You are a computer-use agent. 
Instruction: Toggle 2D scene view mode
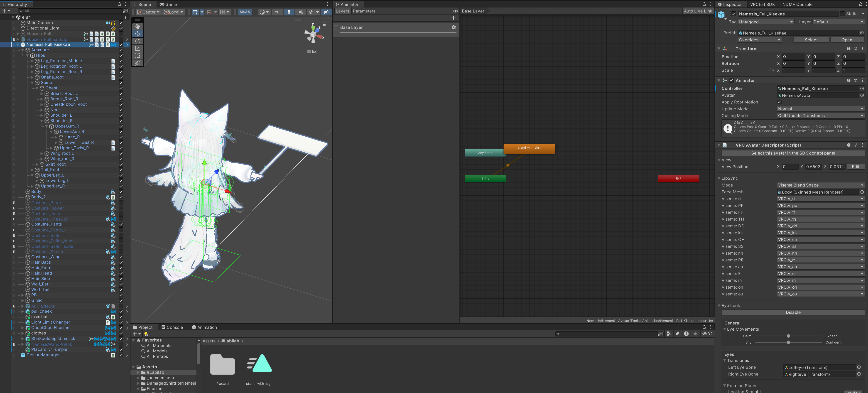[x=277, y=12]
